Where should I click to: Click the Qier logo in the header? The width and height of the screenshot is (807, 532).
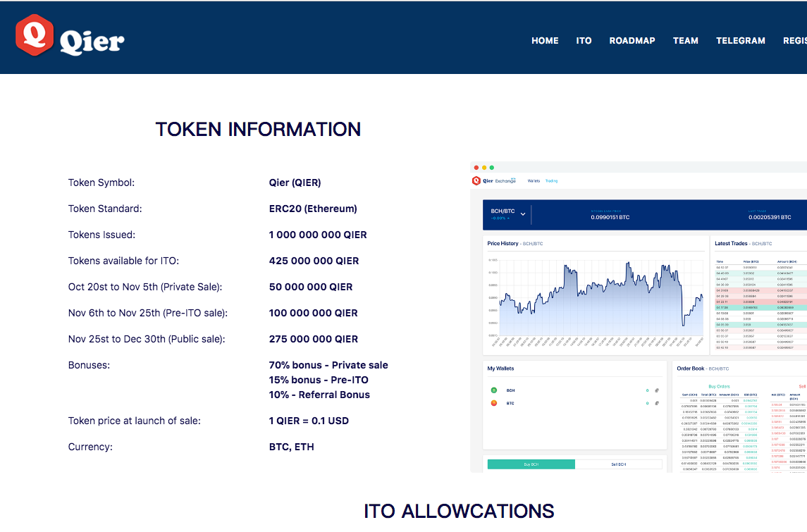coord(70,36)
